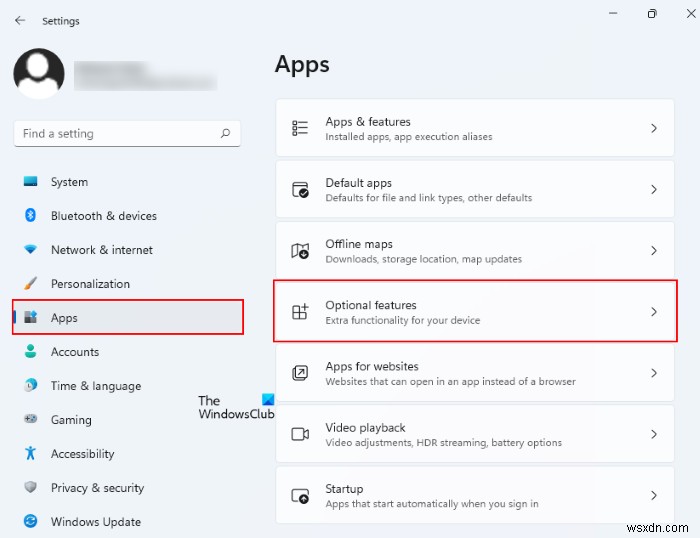
Task: Click the Accessibility figure icon
Action: click(x=30, y=453)
